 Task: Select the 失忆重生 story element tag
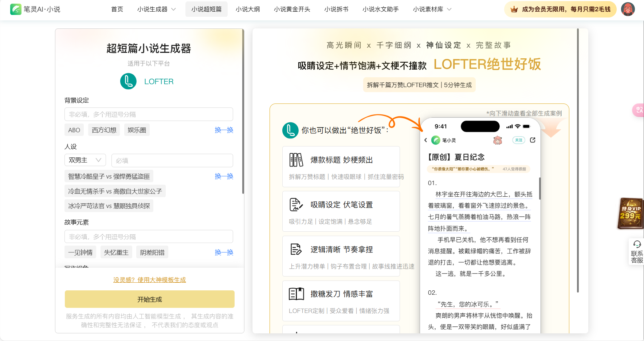click(x=116, y=252)
